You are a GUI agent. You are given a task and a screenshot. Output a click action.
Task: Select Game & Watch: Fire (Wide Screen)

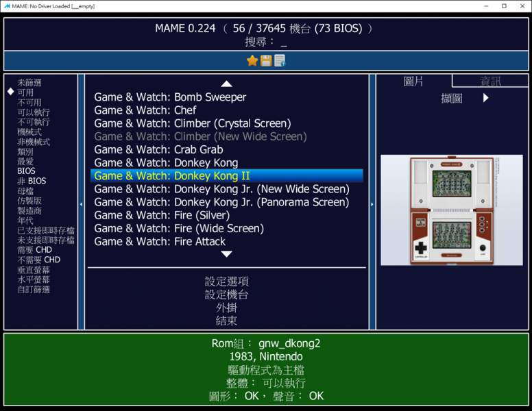coord(227,228)
